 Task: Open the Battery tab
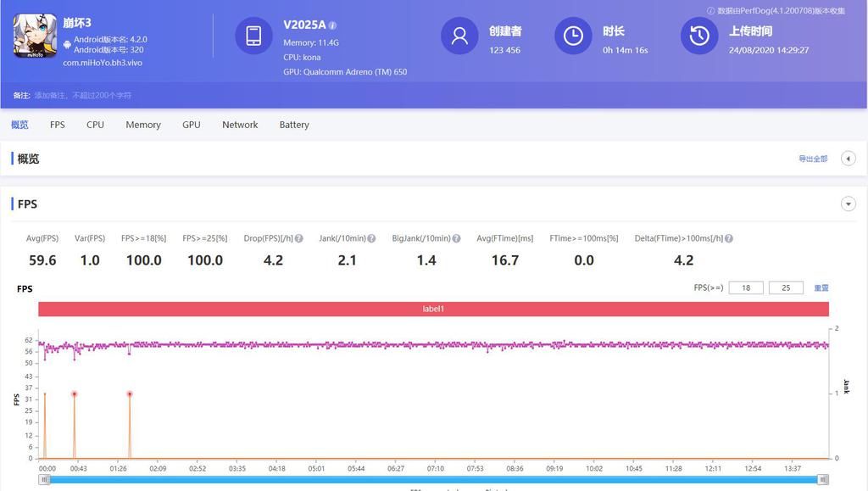coord(294,125)
